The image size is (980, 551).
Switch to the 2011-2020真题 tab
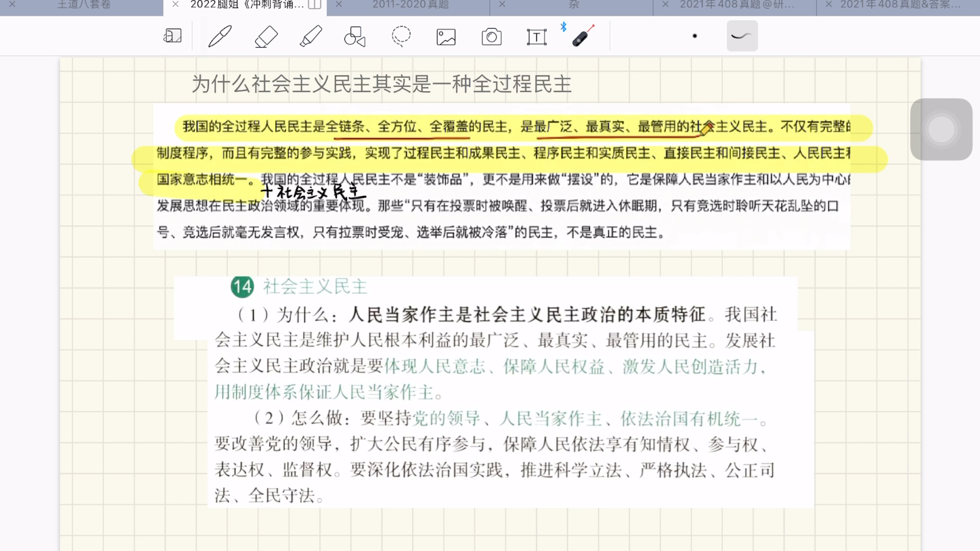coord(410,5)
